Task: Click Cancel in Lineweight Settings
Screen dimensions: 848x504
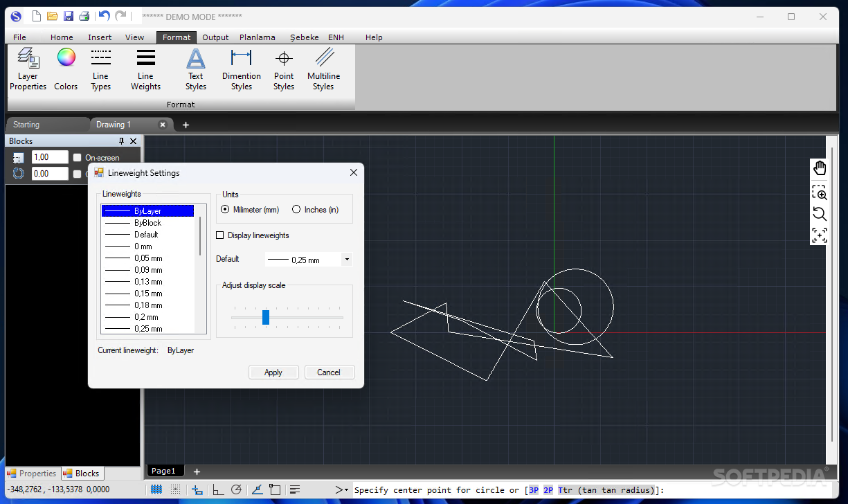Action: (329, 372)
